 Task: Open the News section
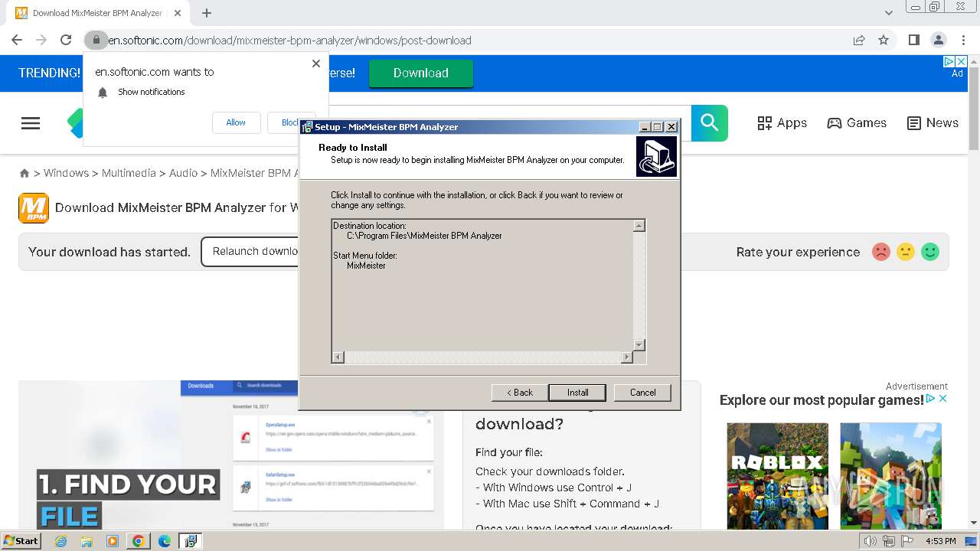click(x=933, y=123)
